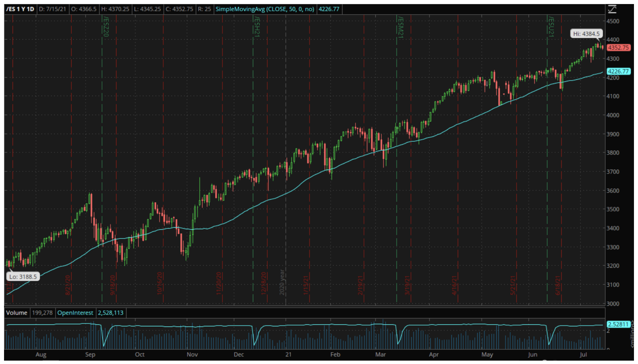This screenshot has width=638, height=364.
Task: Click the 2020 year divider label
Action: (x=282, y=282)
